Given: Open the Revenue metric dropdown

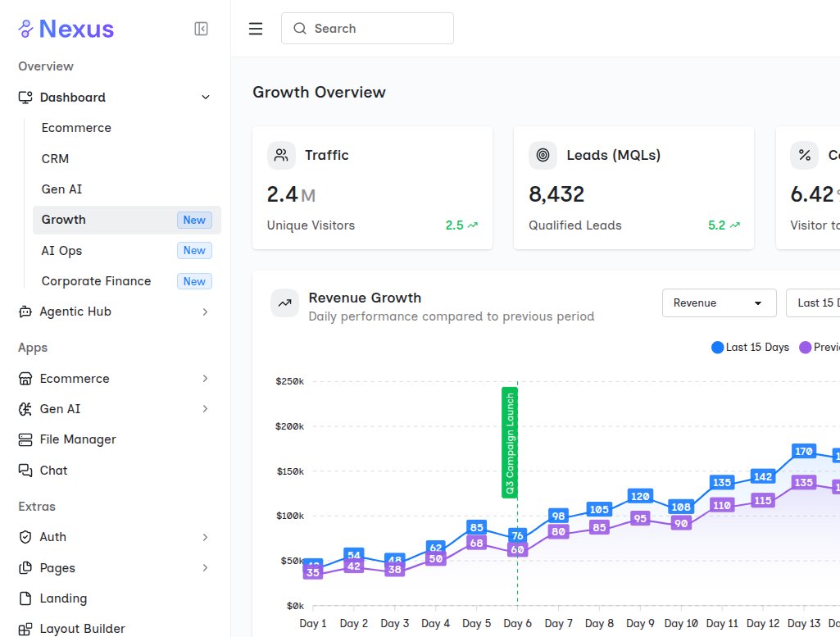Looking at the screenshot, I should [x=719, y=303].
